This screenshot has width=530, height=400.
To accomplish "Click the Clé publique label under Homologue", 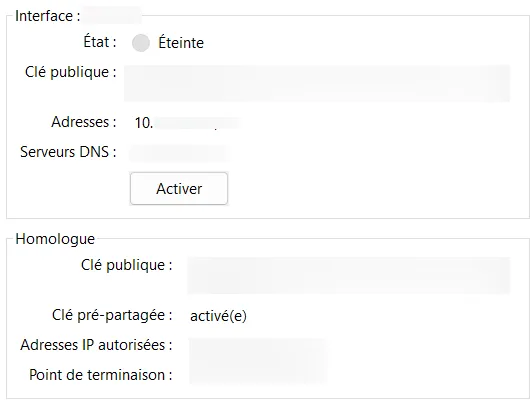I will click(x=127, y=265).
